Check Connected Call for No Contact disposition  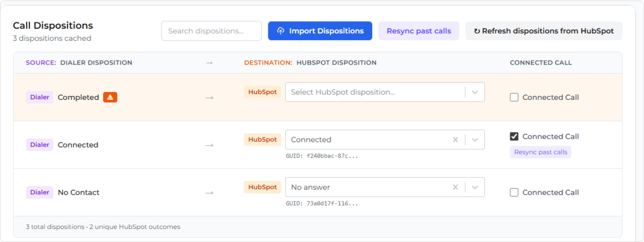514,192
